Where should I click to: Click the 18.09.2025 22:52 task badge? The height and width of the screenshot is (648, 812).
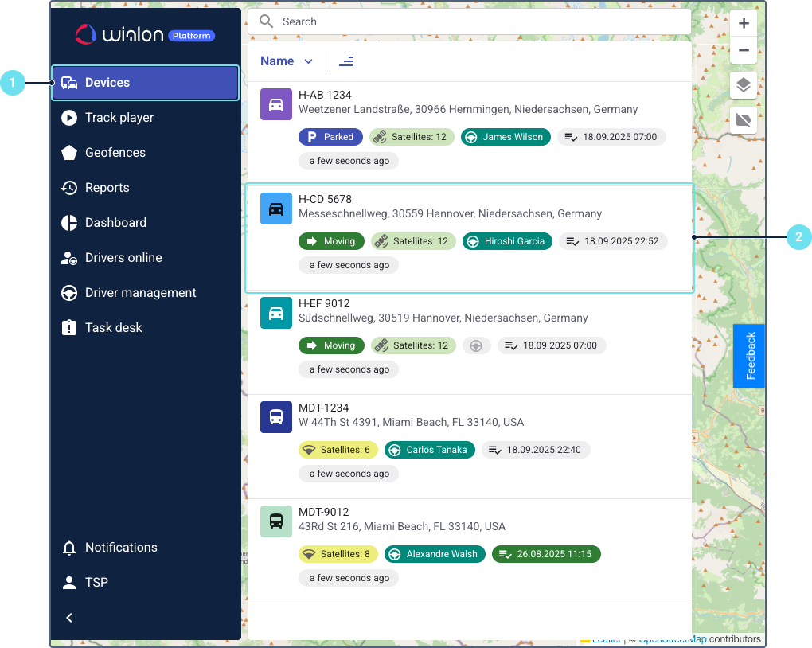click(x=613, y=241)
